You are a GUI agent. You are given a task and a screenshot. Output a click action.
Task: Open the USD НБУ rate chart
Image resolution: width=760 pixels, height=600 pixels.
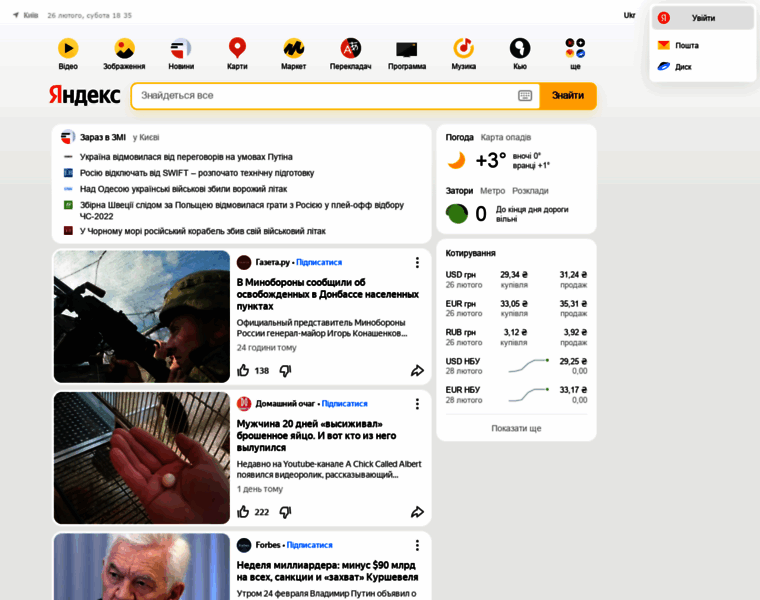click(528, 366)
